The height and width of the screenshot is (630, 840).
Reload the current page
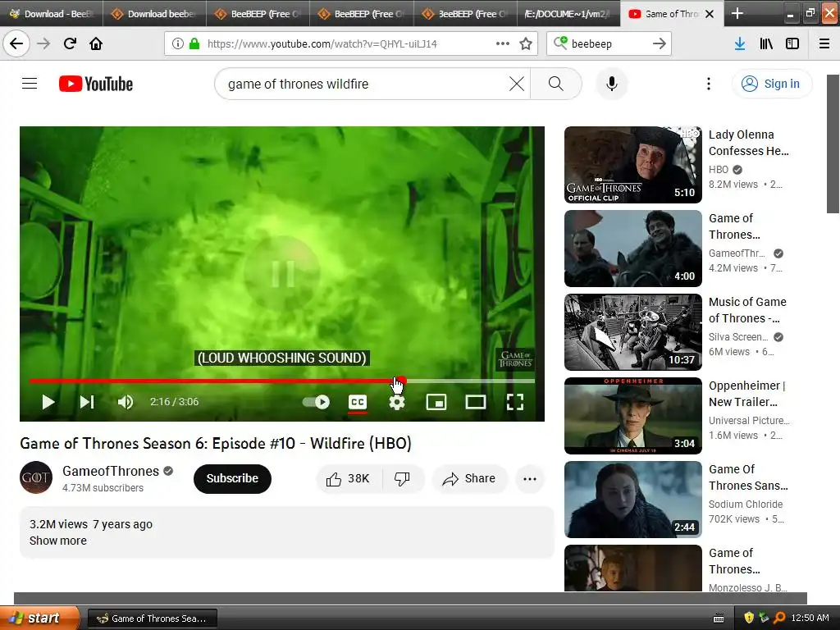pos(70,43)
